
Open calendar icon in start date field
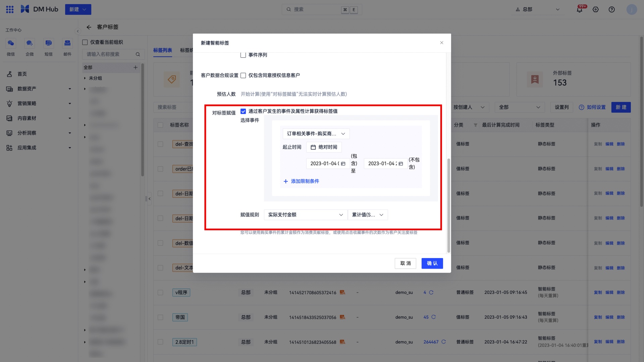tap(343, 164)
